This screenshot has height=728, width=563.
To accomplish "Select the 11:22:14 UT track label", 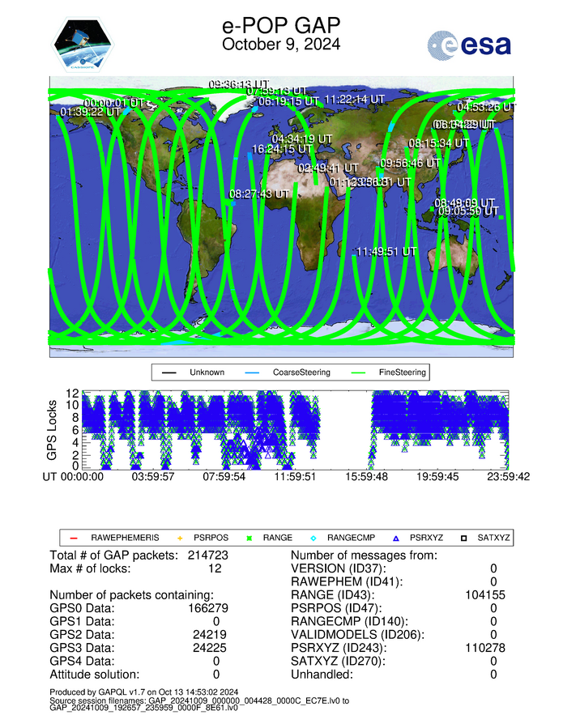I will point(354,99).
